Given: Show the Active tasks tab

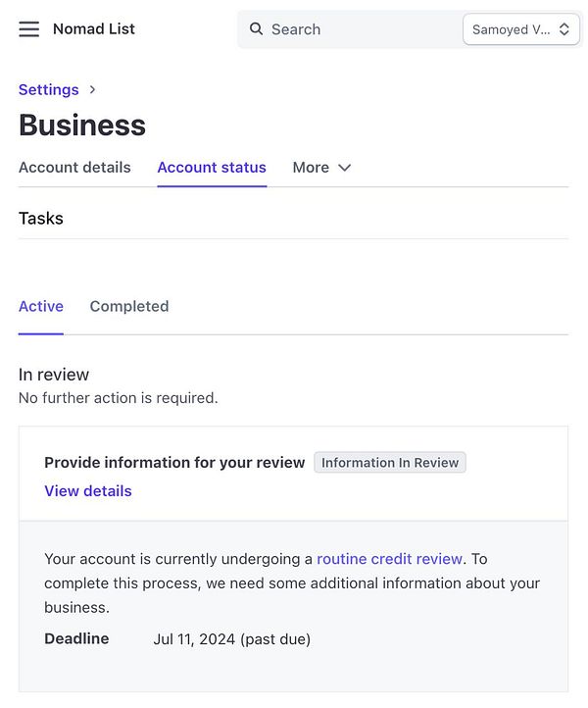Looking at the screenshot, I should tap(41, 306).
